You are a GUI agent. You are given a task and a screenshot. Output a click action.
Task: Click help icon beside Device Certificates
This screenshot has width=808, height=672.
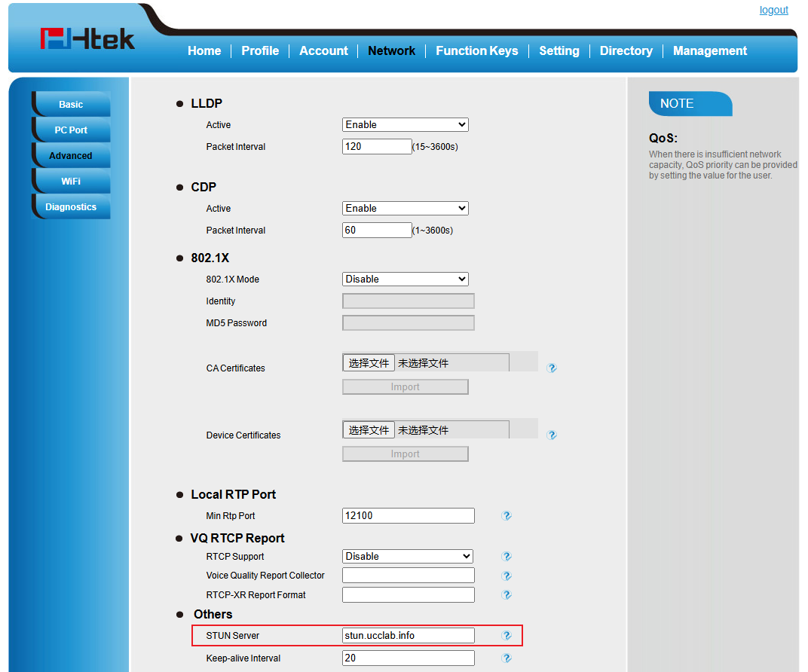tap(552, 435)
